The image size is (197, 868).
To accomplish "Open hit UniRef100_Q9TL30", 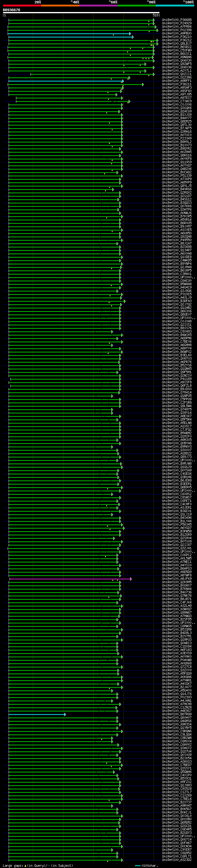I will coord(177,125).
